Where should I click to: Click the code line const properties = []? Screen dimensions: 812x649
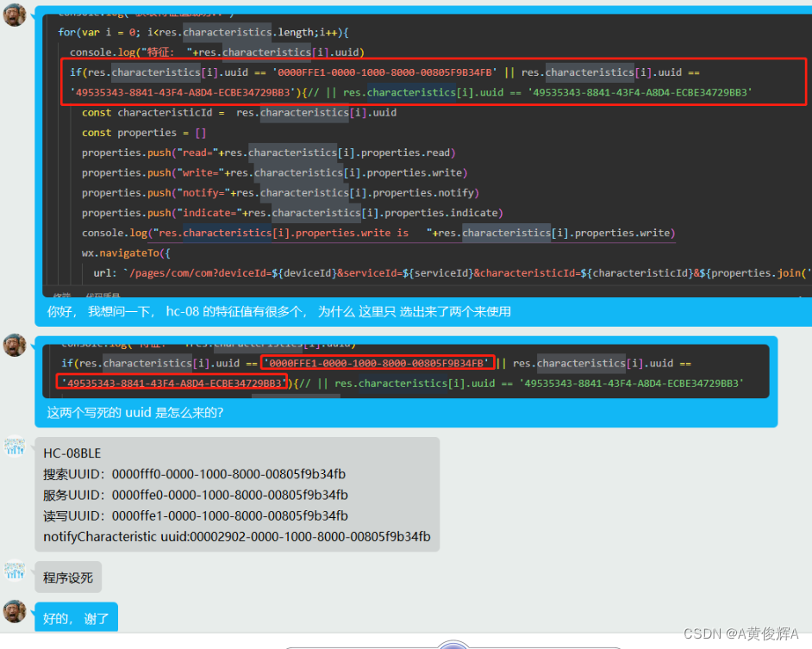click(144, 133)
